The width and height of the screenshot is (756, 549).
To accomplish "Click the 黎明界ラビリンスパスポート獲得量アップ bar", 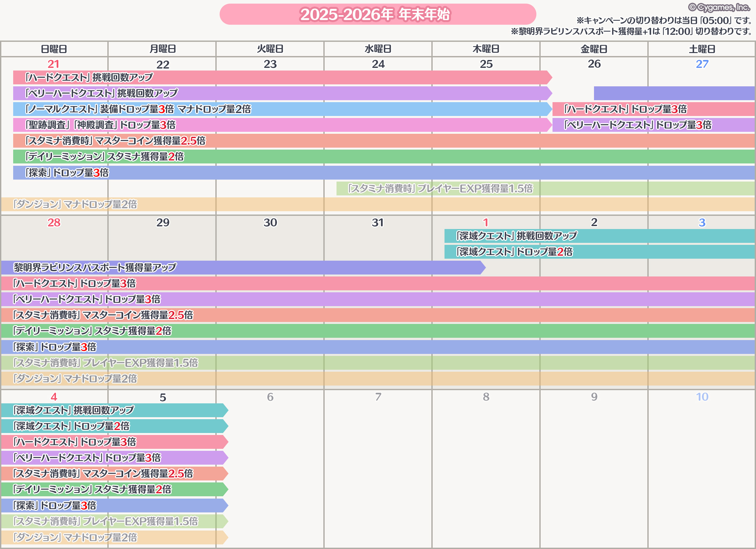I will [x=95, y=268].
